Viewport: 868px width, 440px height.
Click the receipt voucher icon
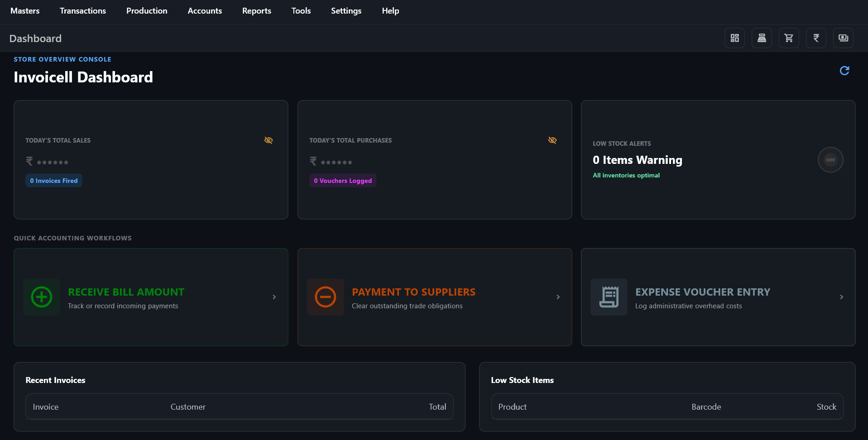[609, 297]
